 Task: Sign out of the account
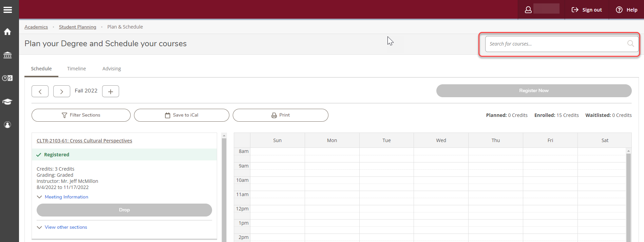587,10
